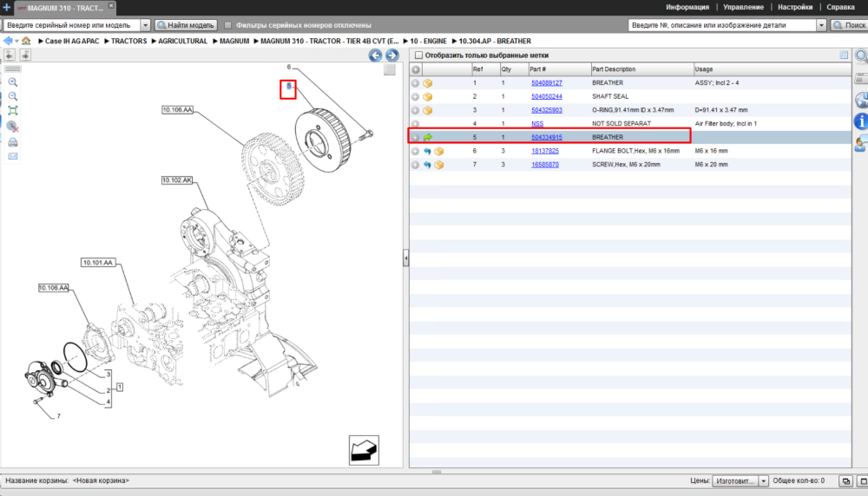Add O-RING to cart plus icon

[415, 111]
